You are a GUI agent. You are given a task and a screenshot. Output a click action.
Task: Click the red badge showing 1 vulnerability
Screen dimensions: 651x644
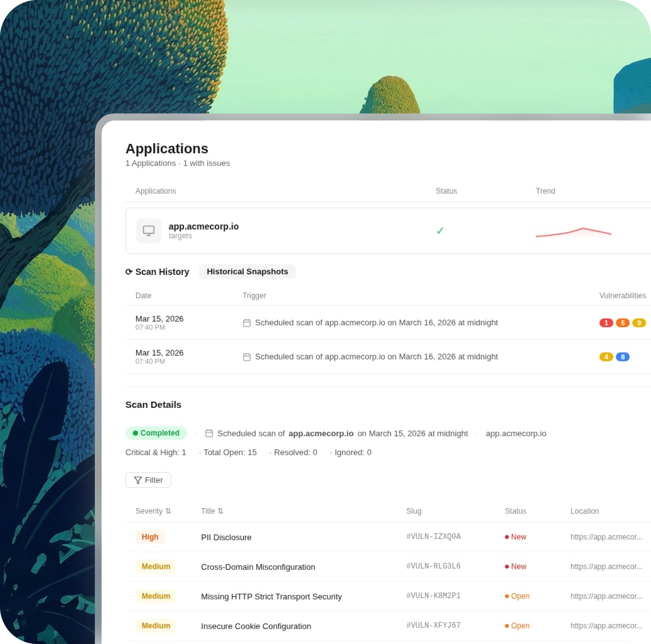click(606, 323)
